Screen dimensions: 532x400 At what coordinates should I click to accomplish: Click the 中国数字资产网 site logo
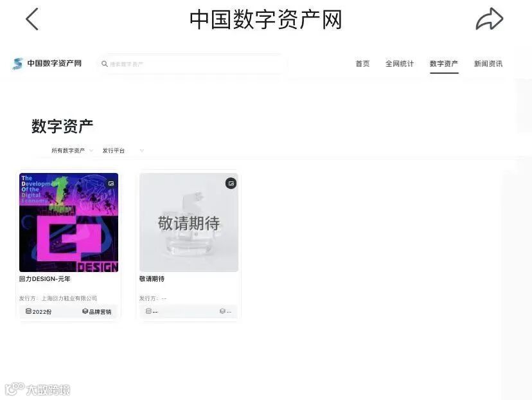(47, 64)
